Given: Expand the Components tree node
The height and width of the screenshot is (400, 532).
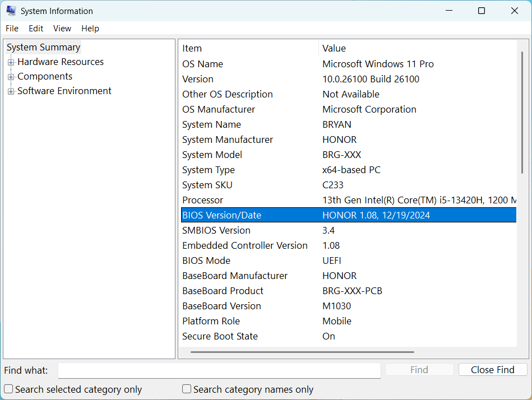Looking at the screenshot, I should coord(11,76).
